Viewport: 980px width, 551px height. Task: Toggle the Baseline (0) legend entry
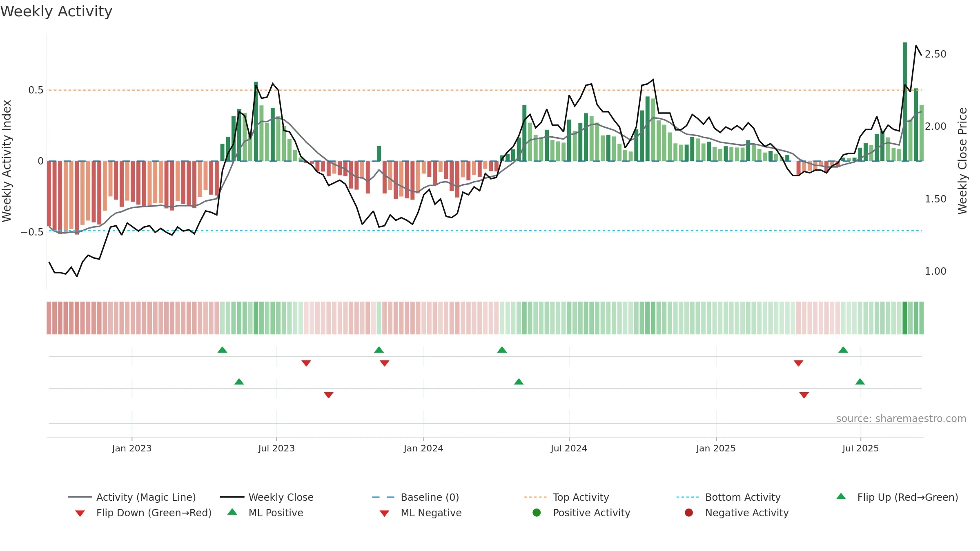pos(416,497)
